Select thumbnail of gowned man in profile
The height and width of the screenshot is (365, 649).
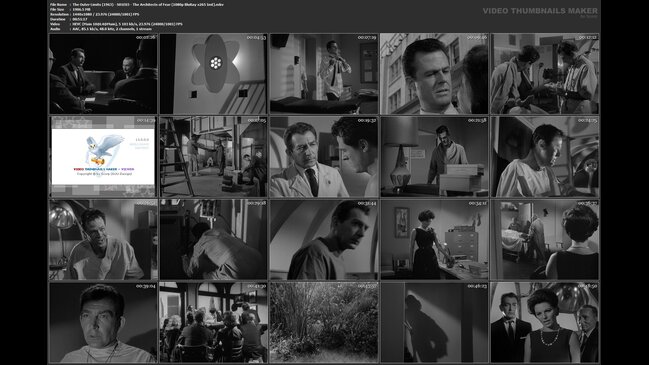(545, 157)
